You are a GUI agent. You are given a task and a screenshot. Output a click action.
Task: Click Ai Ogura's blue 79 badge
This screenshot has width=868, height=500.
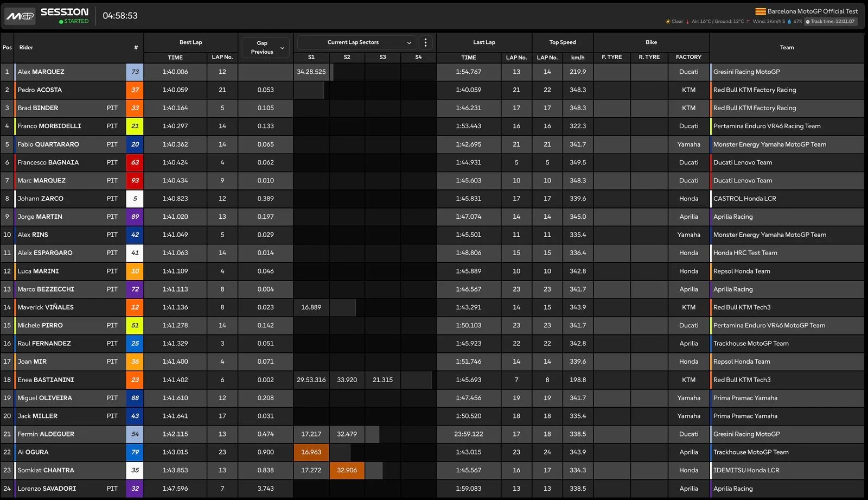point(135,452)
